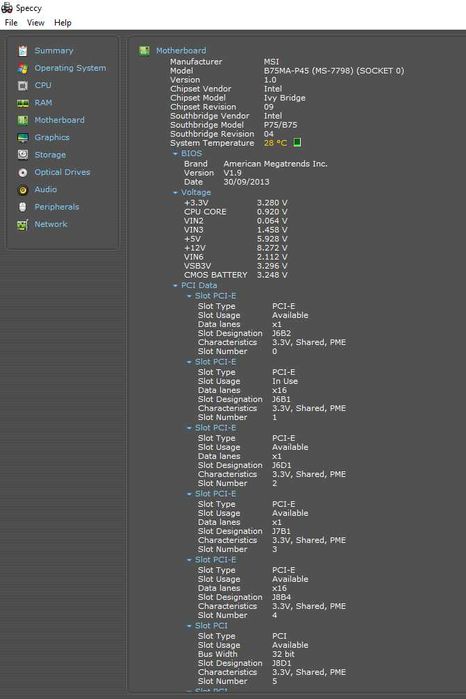This screenshot has height=699, width=466.
Task: Click the +3.3V voltage value 3.280 V
Action: [272, 203]
